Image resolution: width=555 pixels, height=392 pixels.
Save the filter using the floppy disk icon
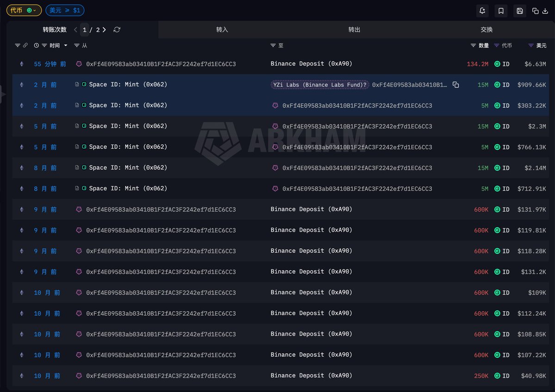[x=520, y=11]
